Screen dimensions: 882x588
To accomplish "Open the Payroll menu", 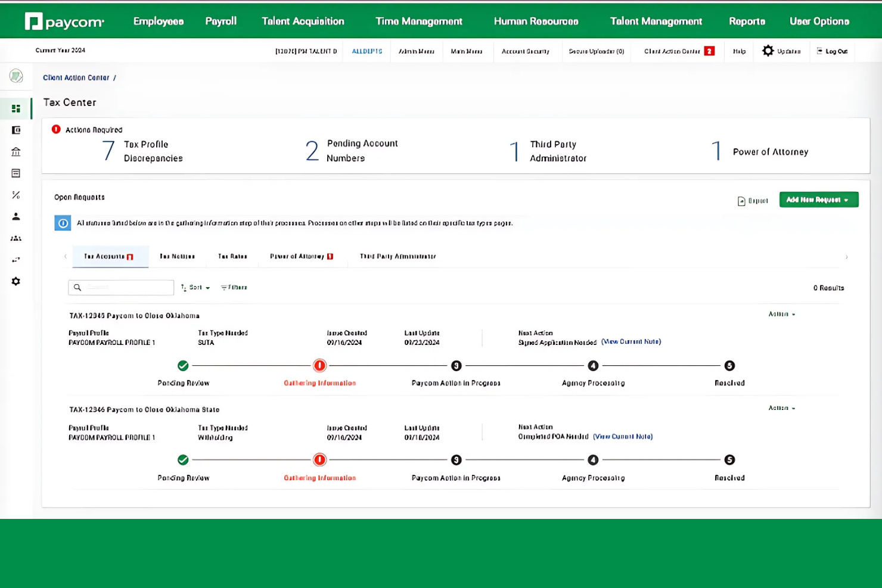I will [220, 21].
